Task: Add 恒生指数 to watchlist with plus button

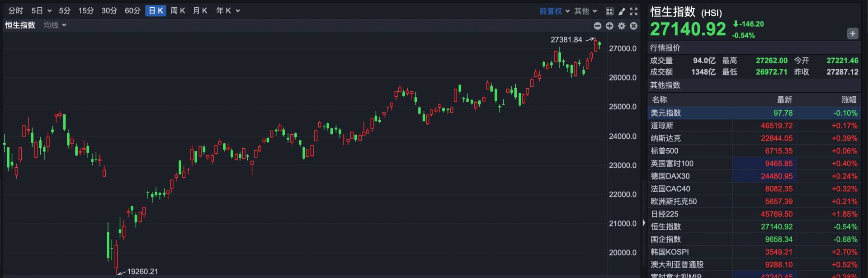Action: (852, 33)
